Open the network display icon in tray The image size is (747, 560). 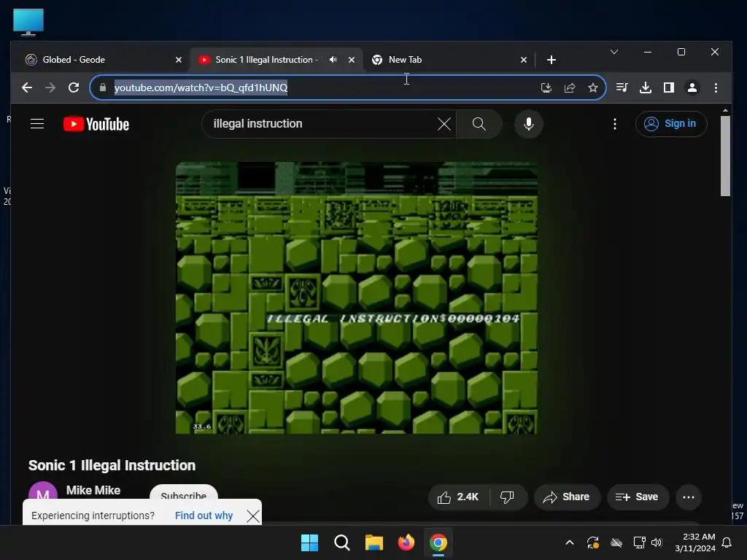pos(639,542)
